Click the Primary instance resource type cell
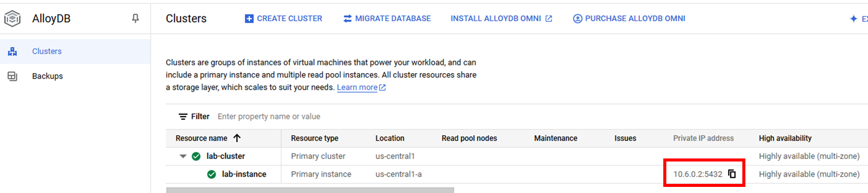The height and width of the screenshot is (193, 868). coord(321,174)
